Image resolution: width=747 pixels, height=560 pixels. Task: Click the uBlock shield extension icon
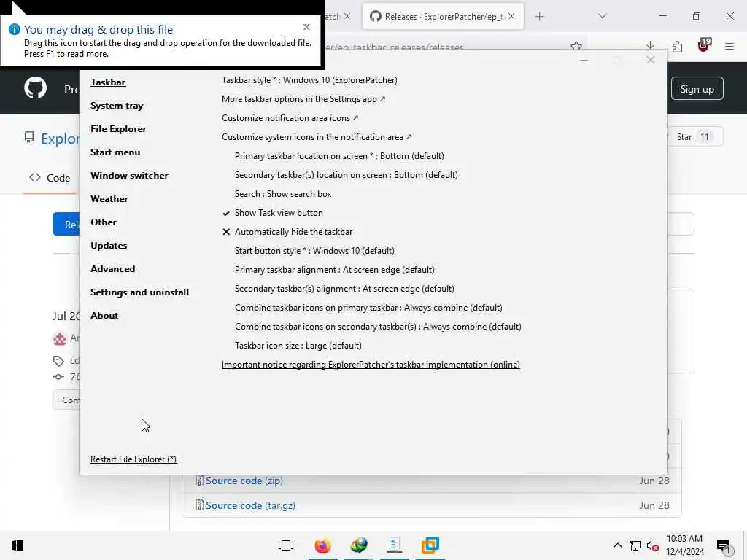point(704,46)
